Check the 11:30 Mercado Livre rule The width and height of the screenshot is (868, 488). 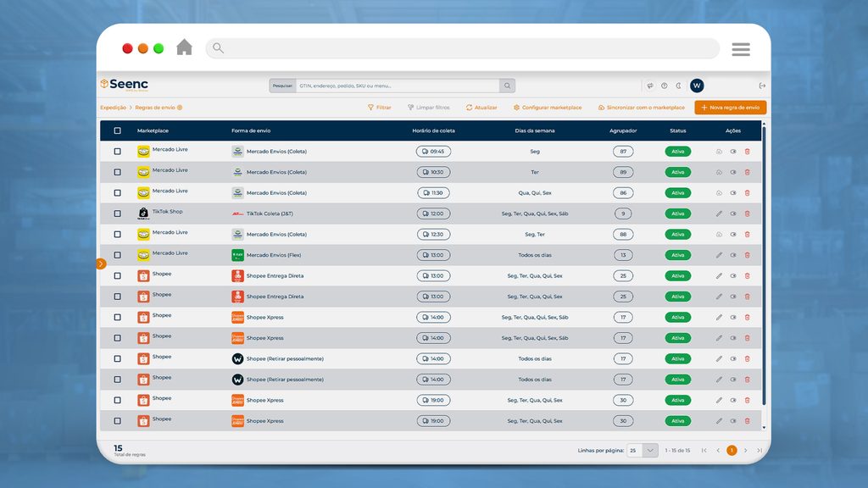tap(117, 193)
